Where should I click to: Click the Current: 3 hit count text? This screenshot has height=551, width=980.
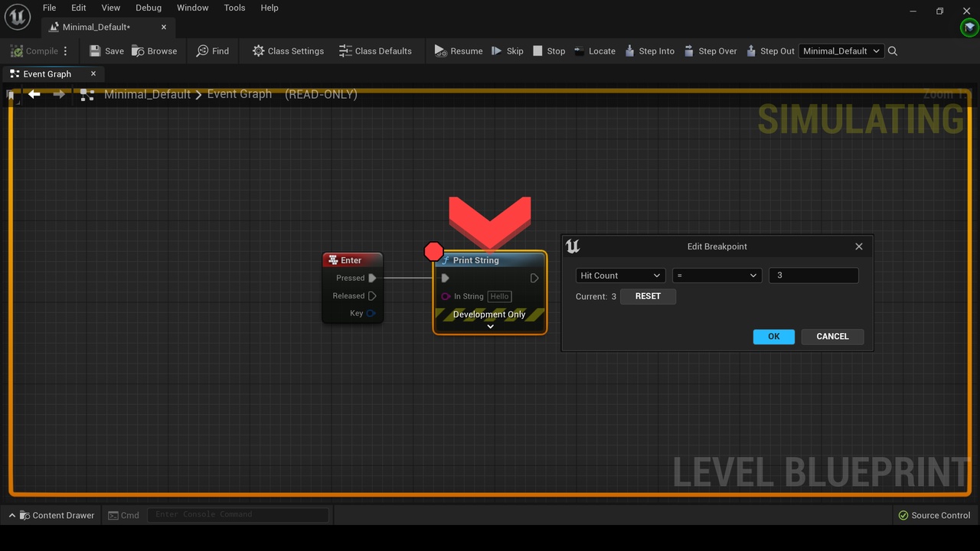[x=596, y=296]
